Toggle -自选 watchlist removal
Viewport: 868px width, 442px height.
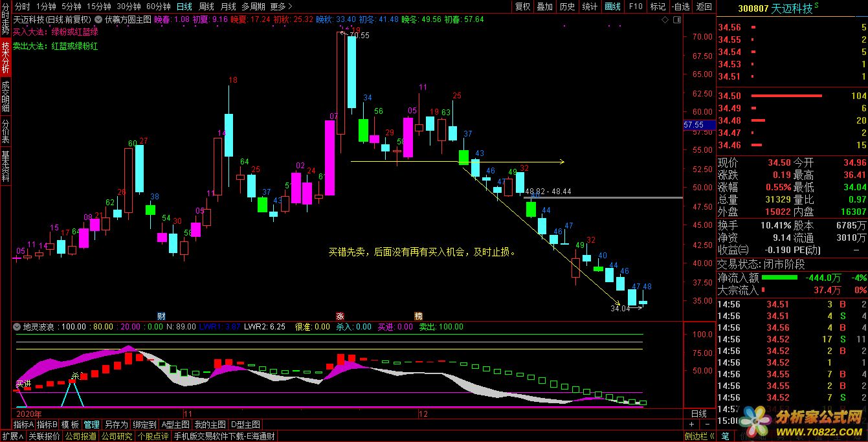680,6
